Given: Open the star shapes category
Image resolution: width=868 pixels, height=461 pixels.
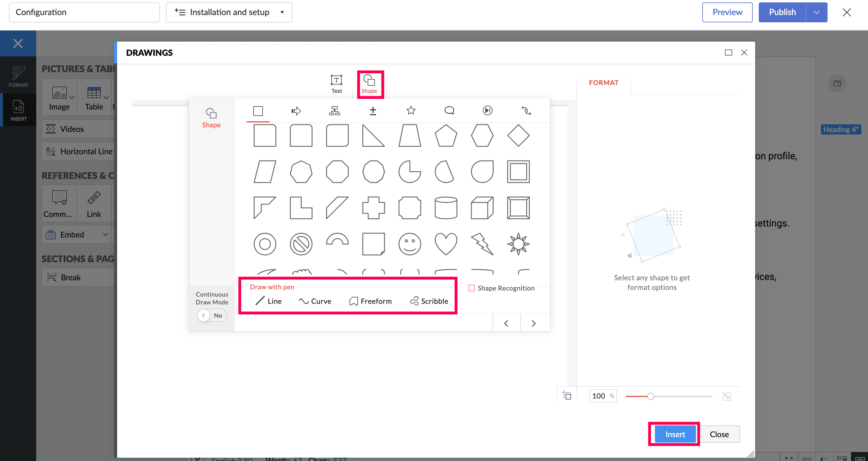Looking at the screenshot, I should pos(411,111).
